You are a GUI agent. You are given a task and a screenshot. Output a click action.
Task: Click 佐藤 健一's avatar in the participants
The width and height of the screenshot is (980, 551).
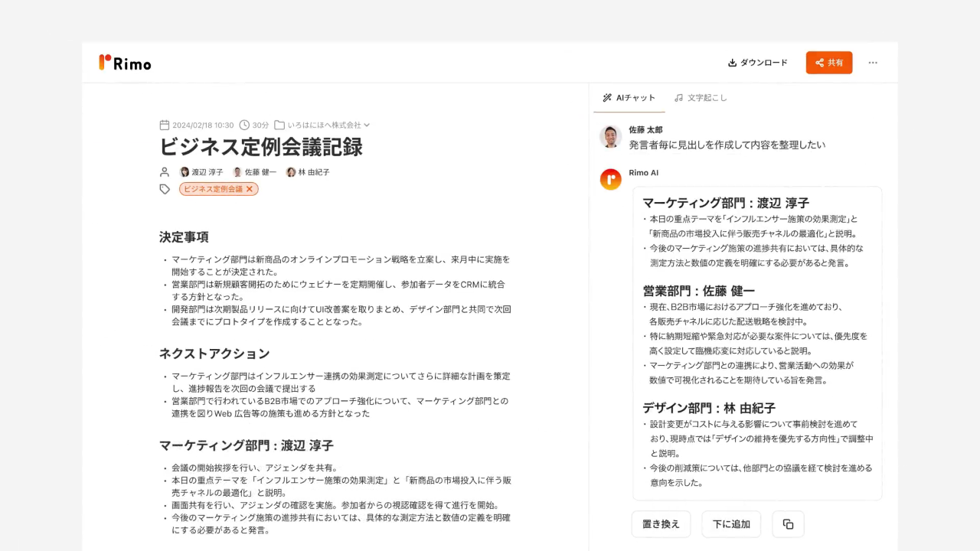click(x=237, y=172)
